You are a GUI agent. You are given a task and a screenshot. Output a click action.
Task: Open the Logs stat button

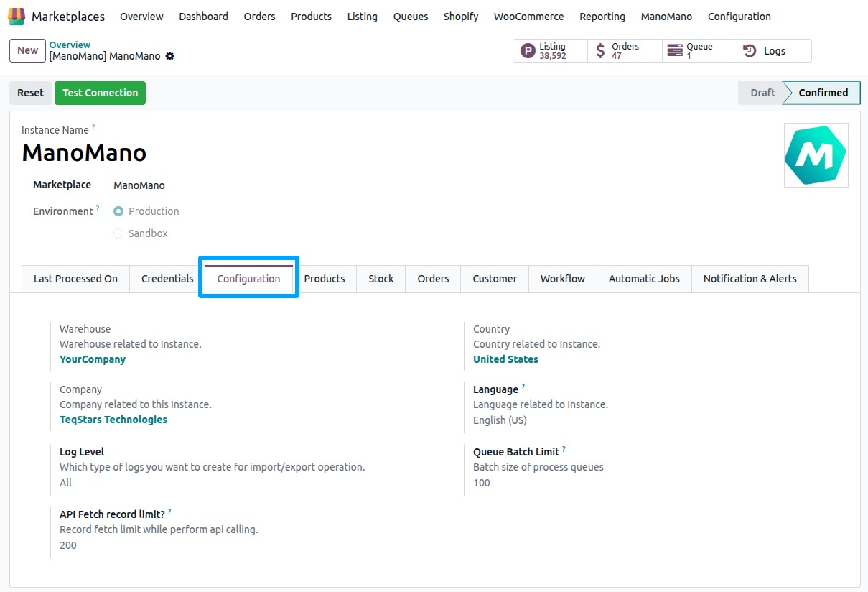[x=774, y=51]
